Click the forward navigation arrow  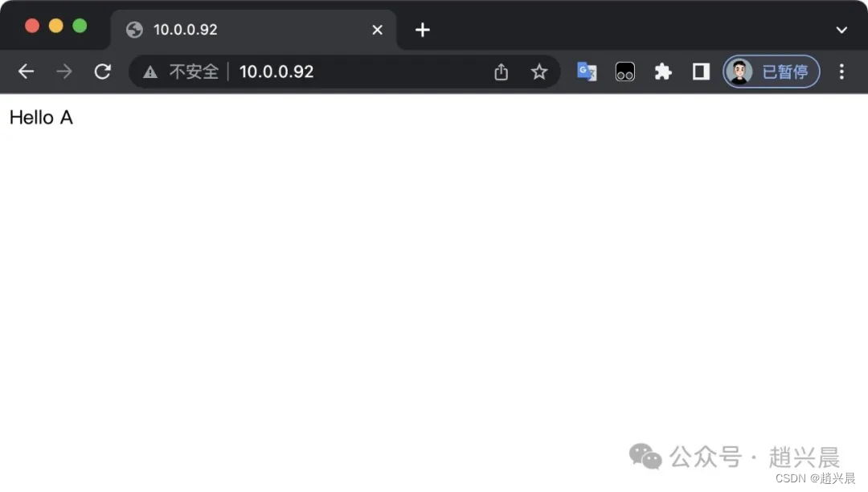(64, 72)
